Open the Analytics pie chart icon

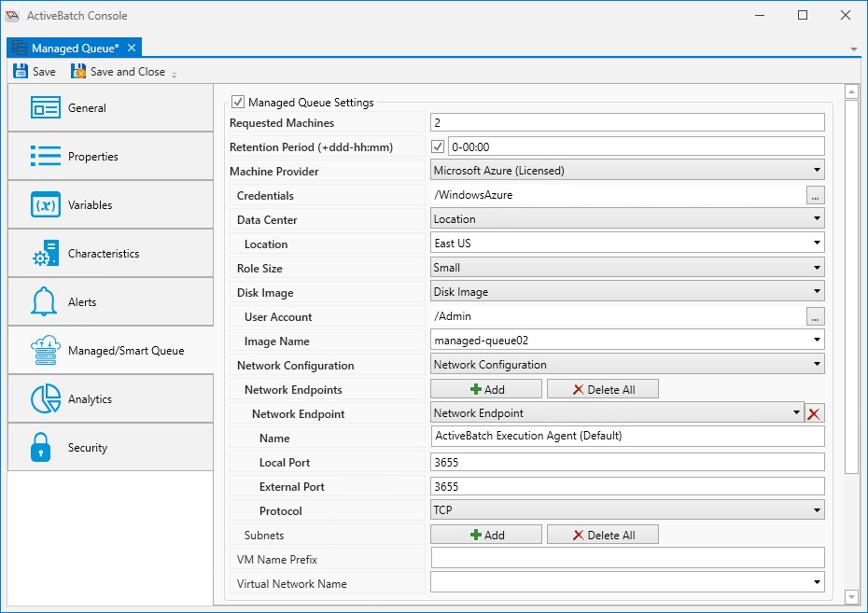pyautogui.click(x=46, y=399)
